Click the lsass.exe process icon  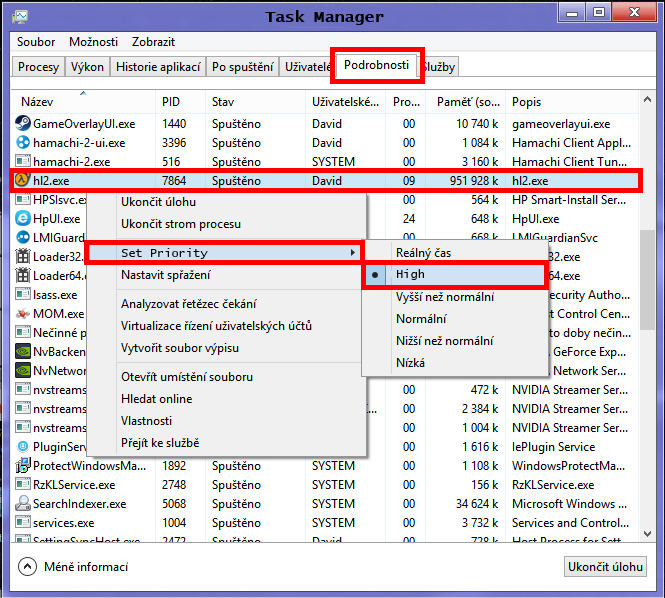[22, 294]
